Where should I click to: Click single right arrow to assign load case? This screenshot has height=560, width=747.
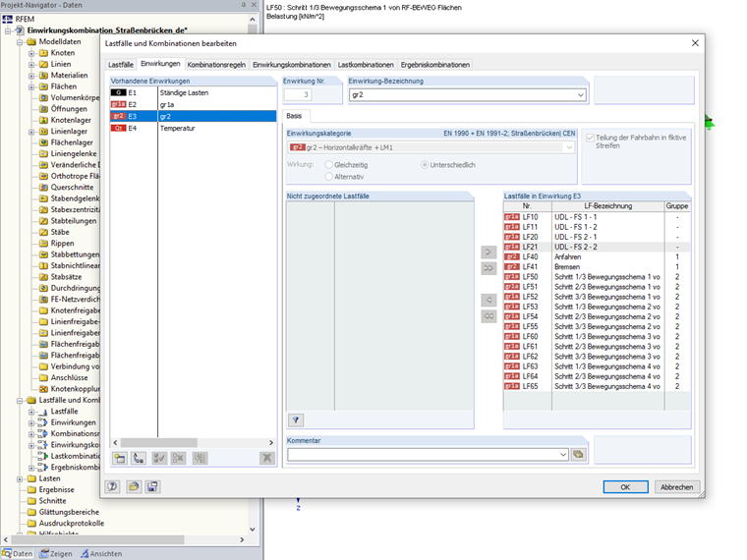coord(488,252)
